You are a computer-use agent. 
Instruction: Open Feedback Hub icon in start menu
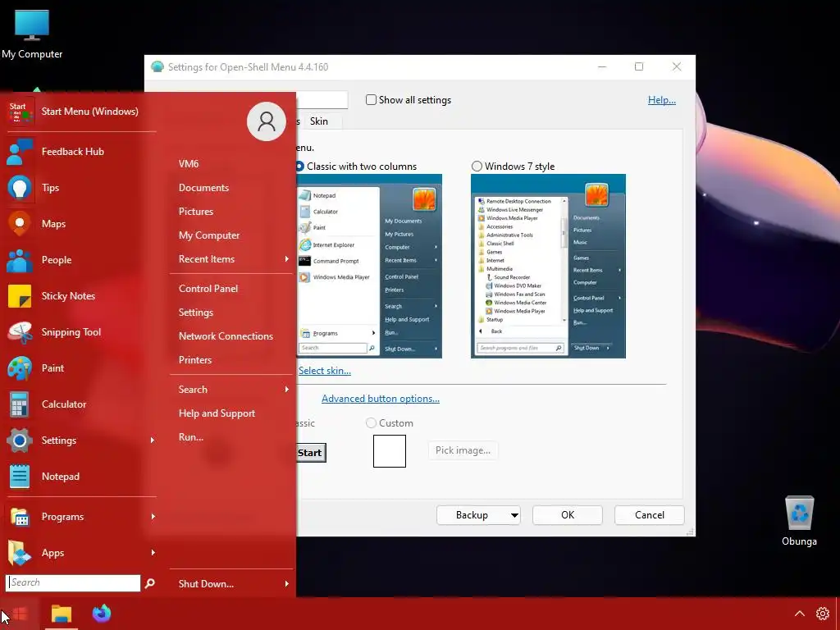tap(21, 152)
